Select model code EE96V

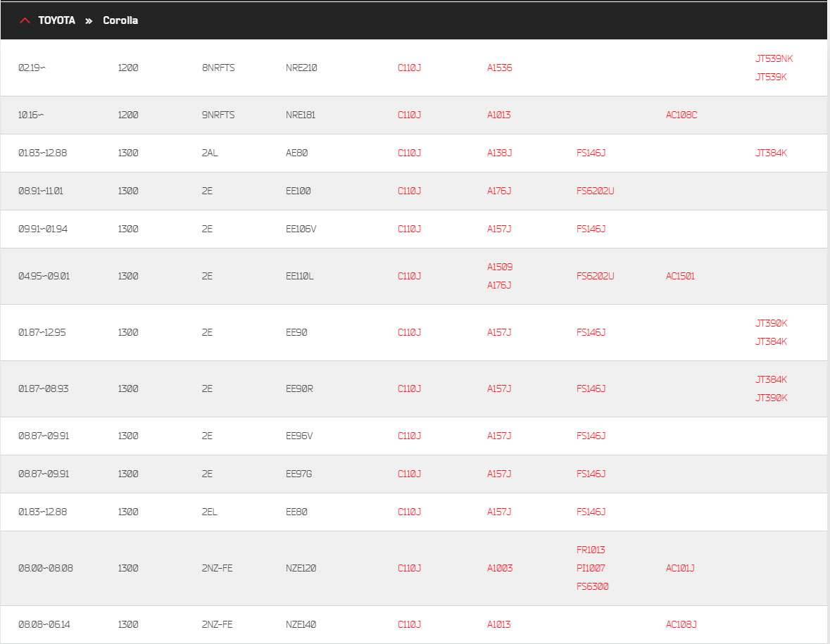pos(299,436)
